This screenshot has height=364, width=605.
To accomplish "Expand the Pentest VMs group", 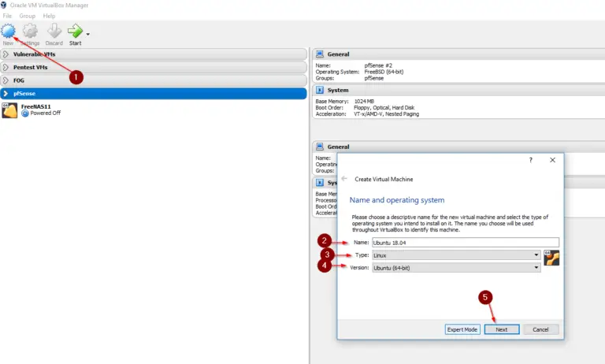I will (x=6, y=68).
